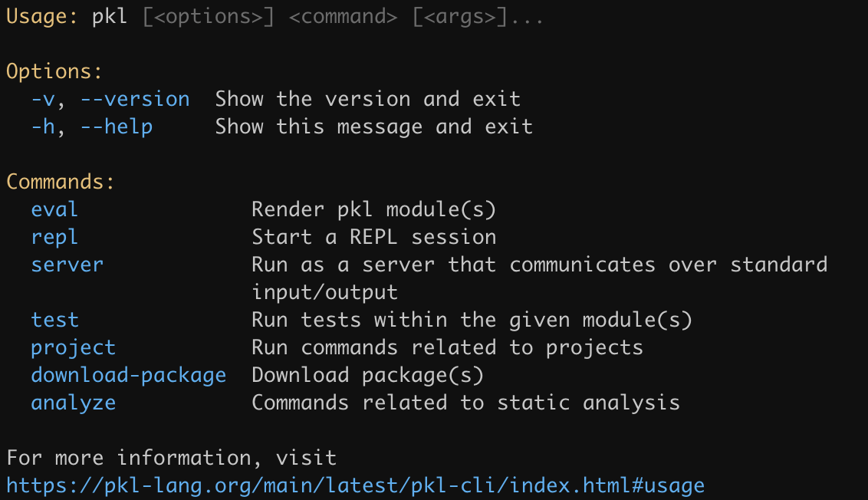Click the Commands: section heading
Viewport: 868px width, 500px height.
coord(61,182)
